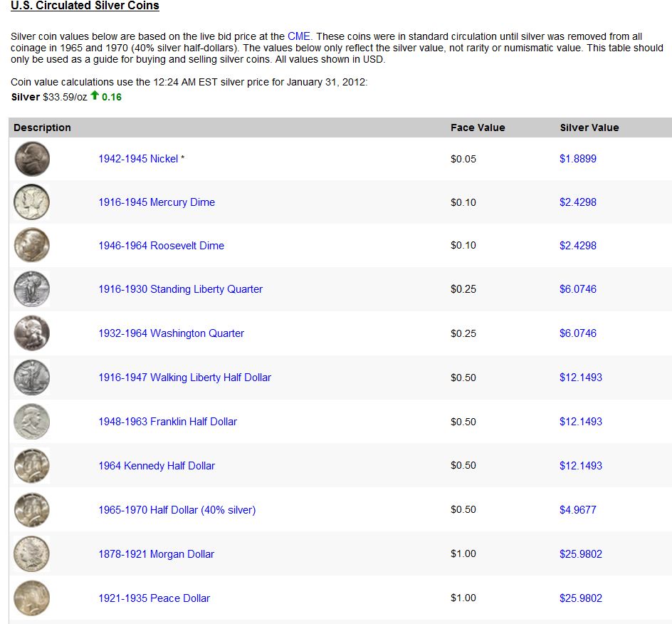Viewport: 672px width, 624px height.
Task: Open the $4.9677 silver value link
Action: [577, 510]
